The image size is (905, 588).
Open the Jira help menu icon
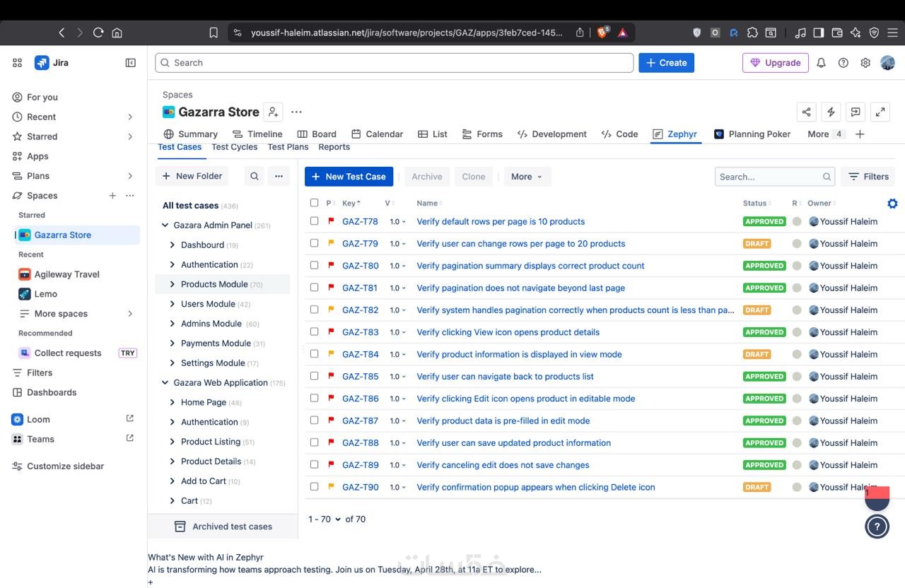tap(843, 63)
